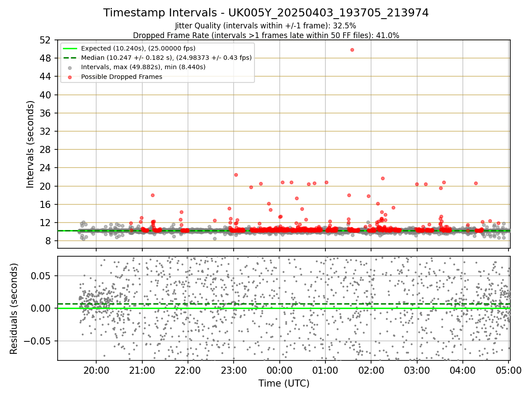Select the red point at 18 seconds after 21:00

pos(153,195)
